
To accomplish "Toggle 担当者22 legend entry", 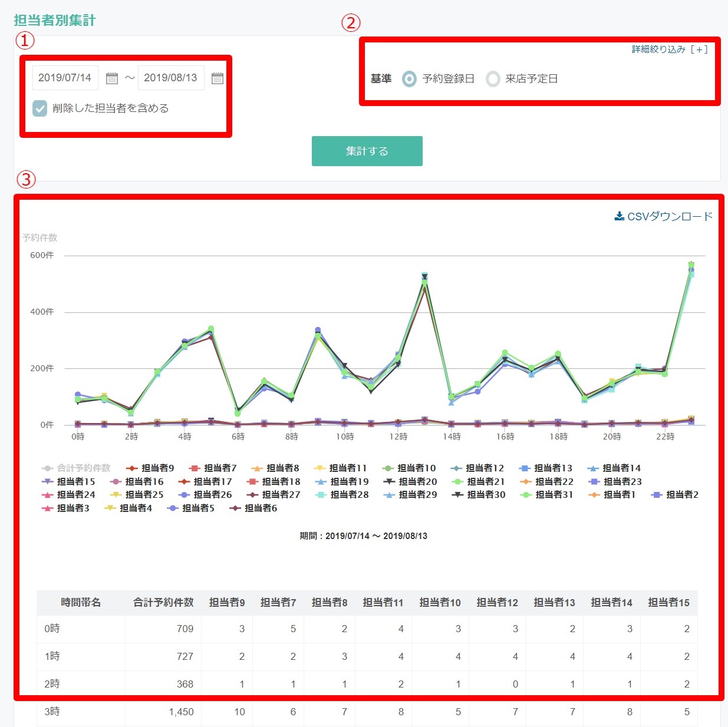I will 547,481.
